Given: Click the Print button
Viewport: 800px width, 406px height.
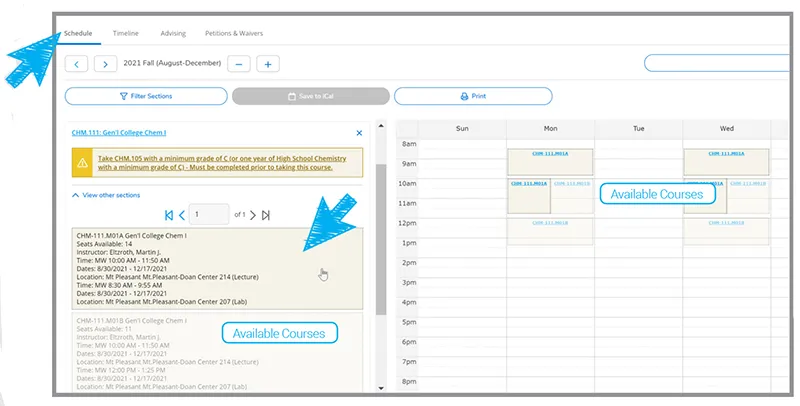Looking at the screenshot, I should tap(473, 96).
